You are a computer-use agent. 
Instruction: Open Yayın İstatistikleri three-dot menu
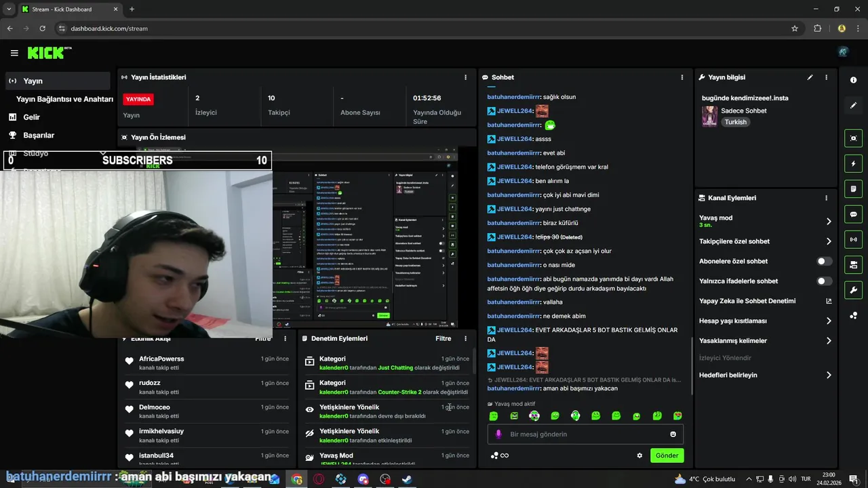pyautogui.click(x=465, y=77)
